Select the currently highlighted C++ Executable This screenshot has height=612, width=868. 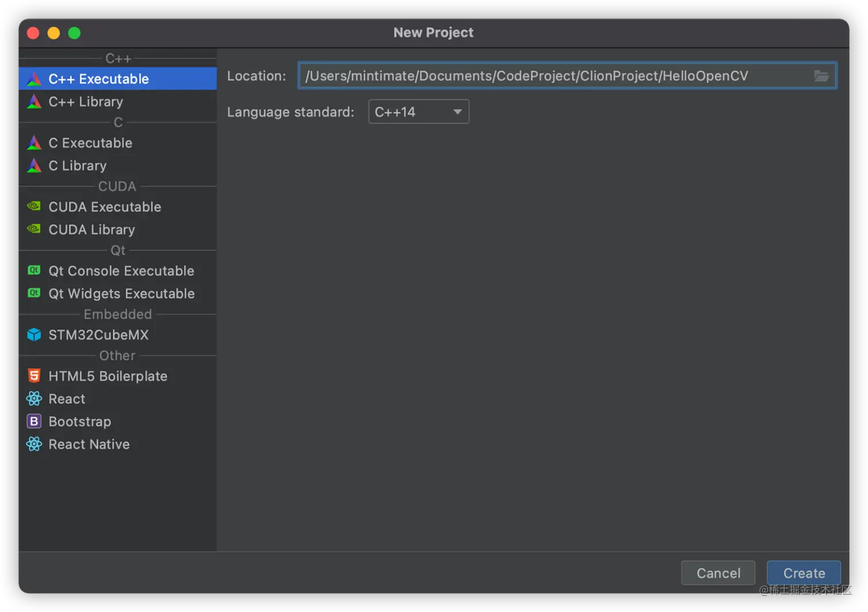[99, 79]
